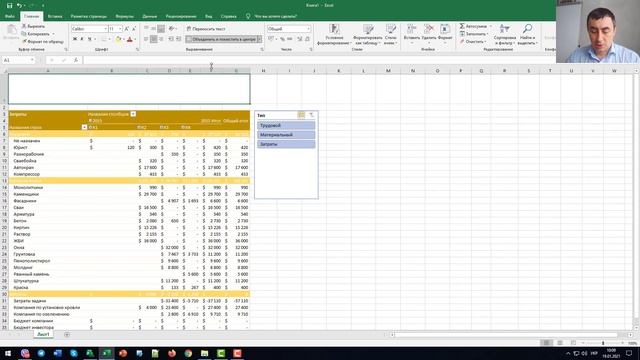Switch to the Page Layout tab

point(89,16)
